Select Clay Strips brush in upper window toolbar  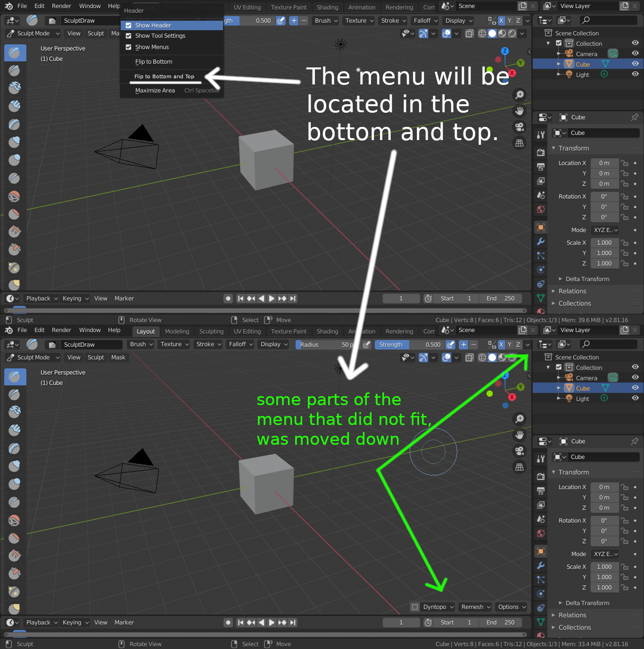point(15,106)
